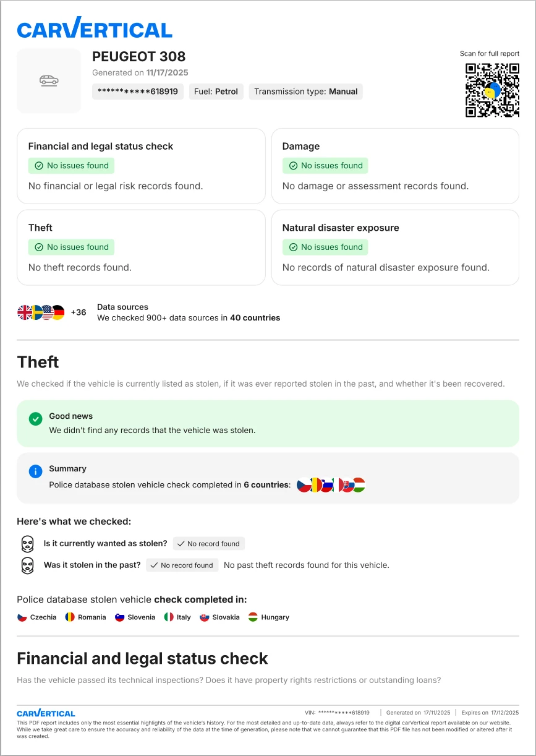Click the Fuel: Petrol badge
Image resolution: width=536 pixels, height=756 pixels.
tap(216, 92)
